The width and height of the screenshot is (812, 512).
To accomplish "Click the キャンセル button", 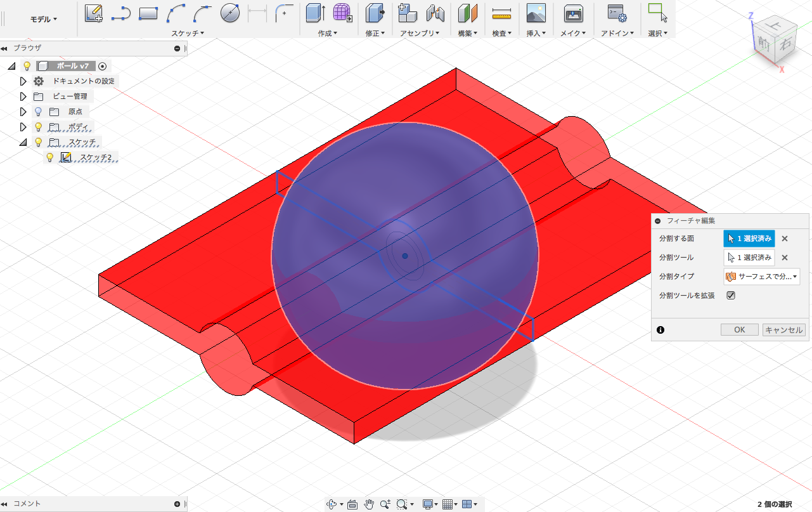I will click(x=783, y=330).
